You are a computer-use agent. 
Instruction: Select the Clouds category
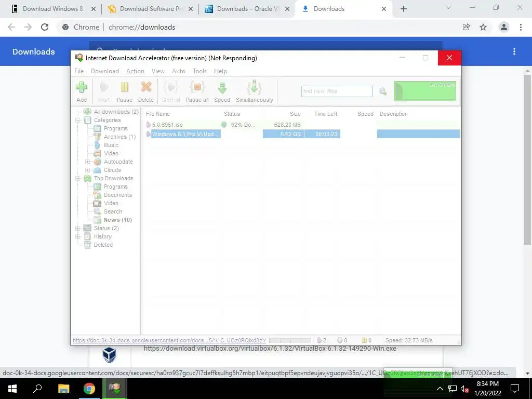pos(112,170)
